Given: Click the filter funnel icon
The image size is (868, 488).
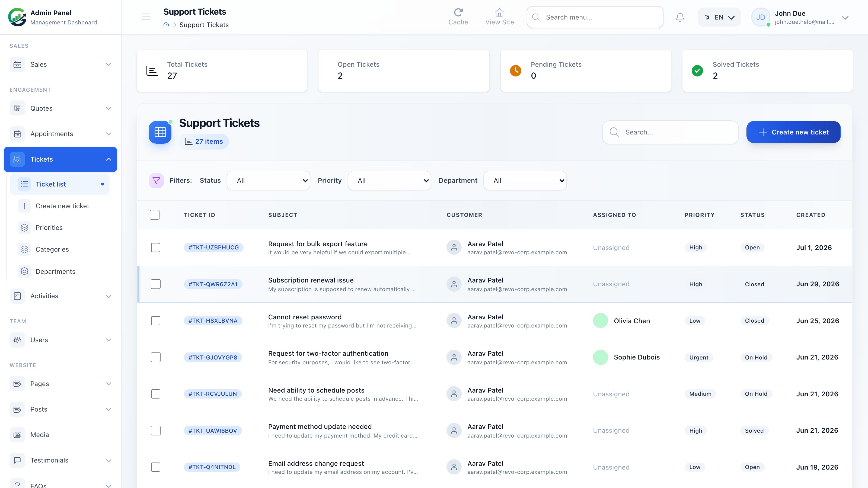Looking at the screenshot, I should [156, 181].
